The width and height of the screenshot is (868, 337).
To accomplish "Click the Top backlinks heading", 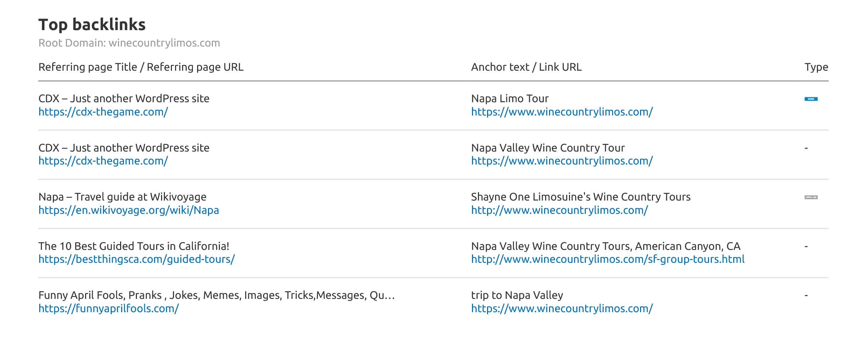I will (92, 25).
